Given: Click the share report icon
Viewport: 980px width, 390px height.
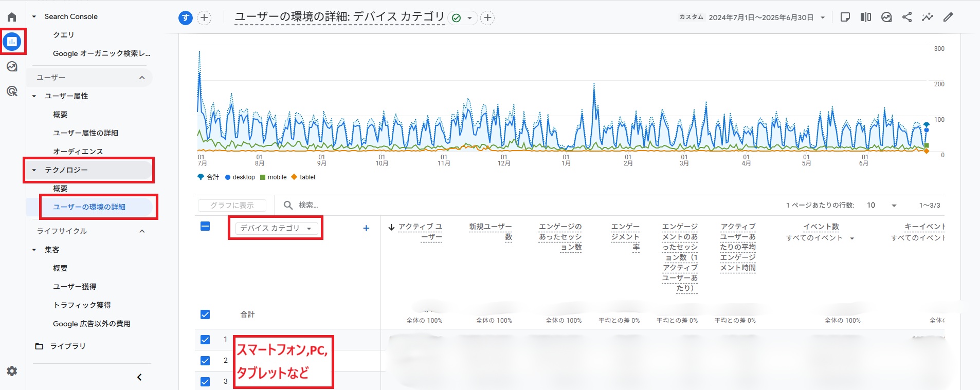Looking at the screenshot, I should (x=907, y=17).
